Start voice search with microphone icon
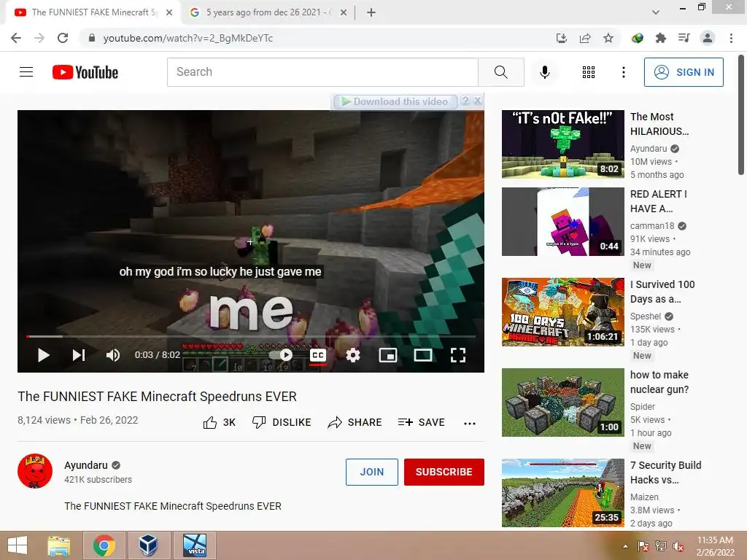Screen dimensions: 747x560 click(x=544, y=72)
